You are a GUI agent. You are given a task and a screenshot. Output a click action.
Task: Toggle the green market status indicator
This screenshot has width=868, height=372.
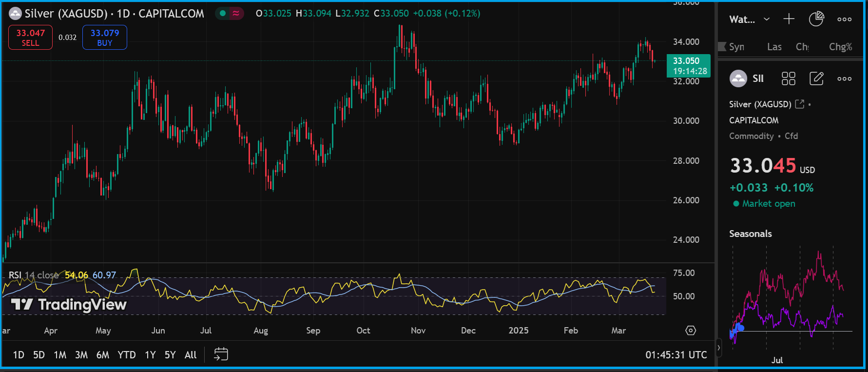pyautogui.click(x=223, y=14)
